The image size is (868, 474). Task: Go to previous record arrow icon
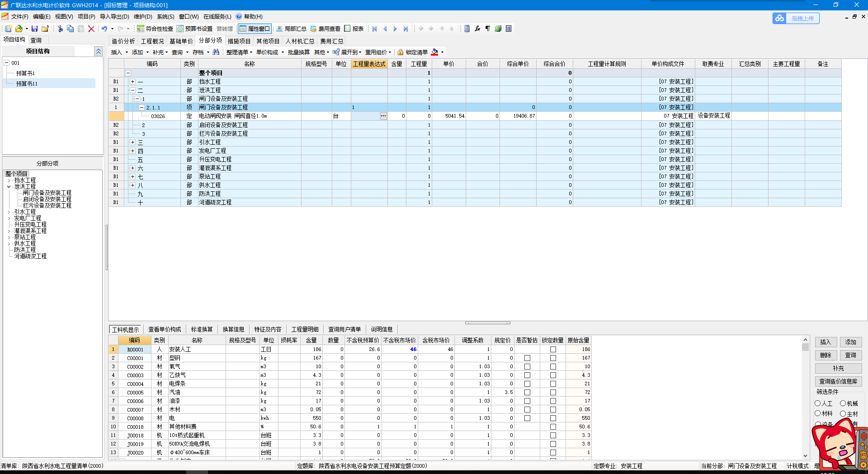(385, 28)
